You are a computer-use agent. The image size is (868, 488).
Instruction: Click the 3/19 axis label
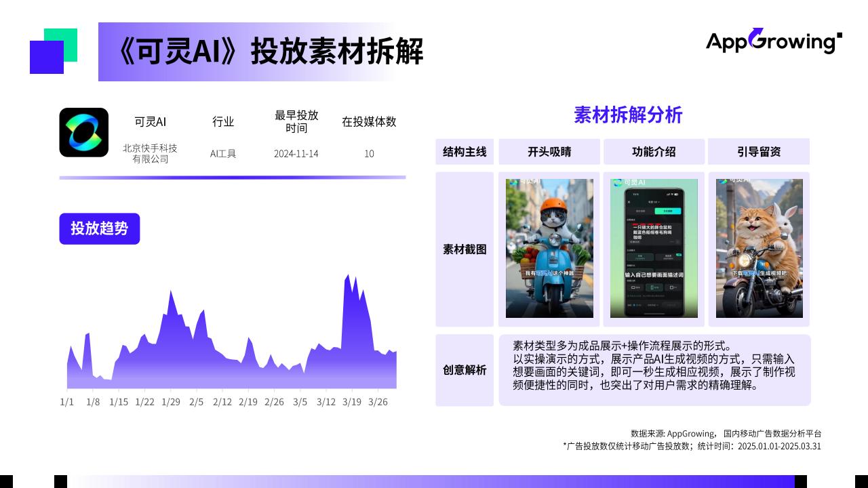coord(351,402)
